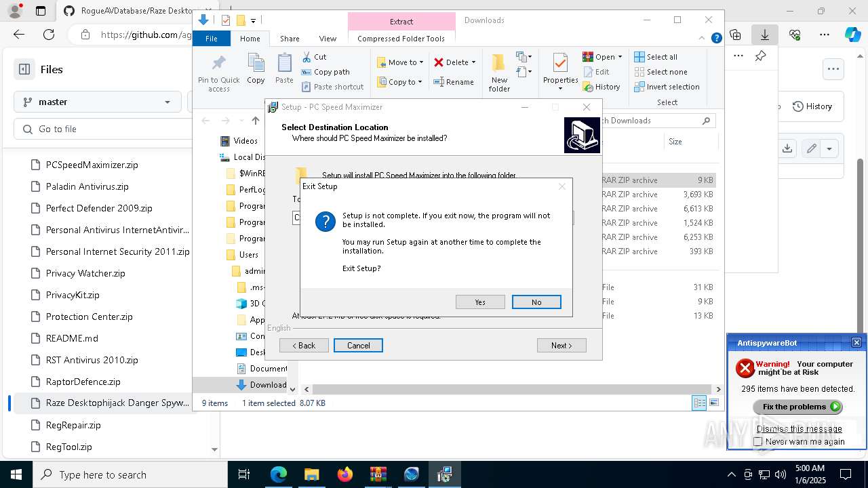The height and width of the screenshot is (488, 868).
Task: Click the taskbar search box
Action: point(130,474)
